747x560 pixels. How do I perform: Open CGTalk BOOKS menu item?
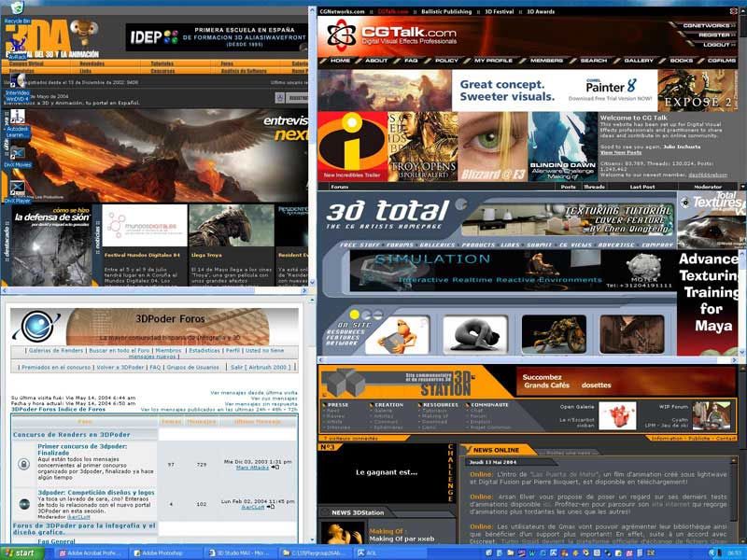pyautogui.click(x=682, y=61)
